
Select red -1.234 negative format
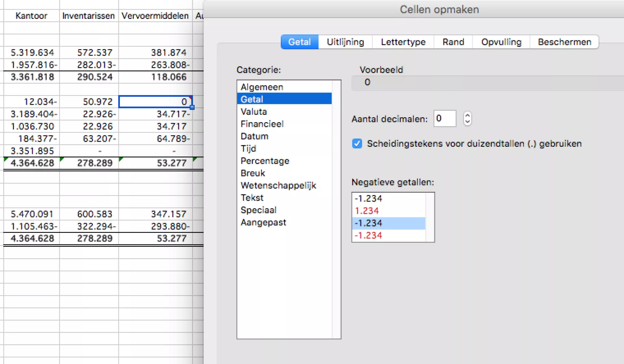pyautogui.click(x=368, y=235)
